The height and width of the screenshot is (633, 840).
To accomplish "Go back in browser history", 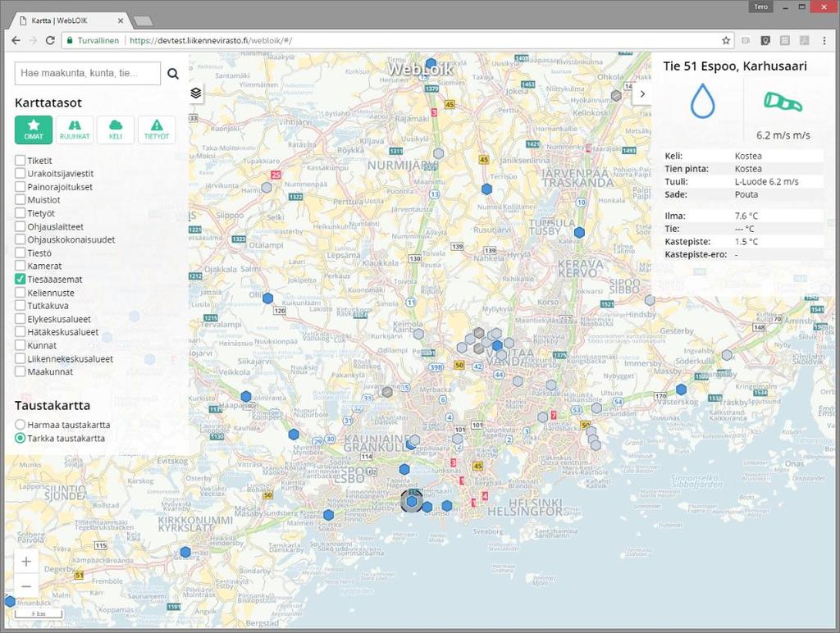I will click(x=16, y=41).
